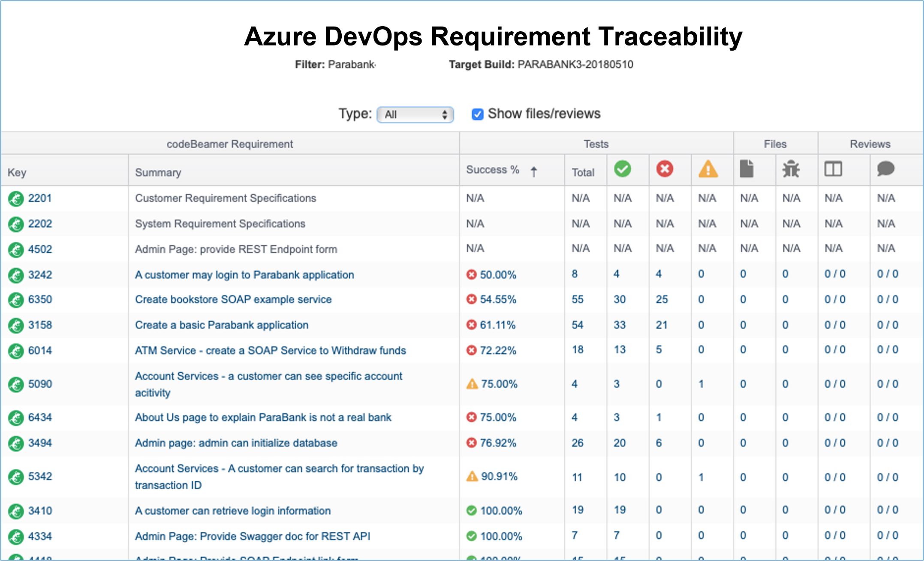
Task: Click the Summary column header
Action: point(158,172)
